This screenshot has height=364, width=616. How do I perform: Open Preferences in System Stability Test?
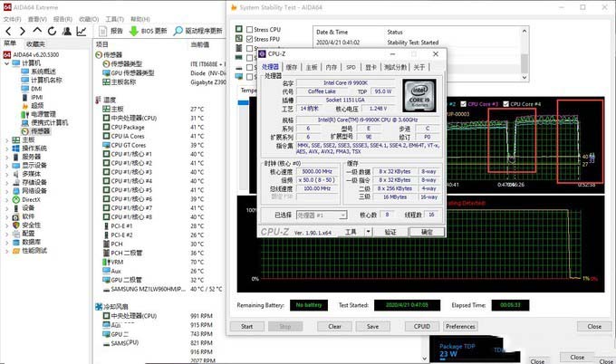(x=460, y=326)
